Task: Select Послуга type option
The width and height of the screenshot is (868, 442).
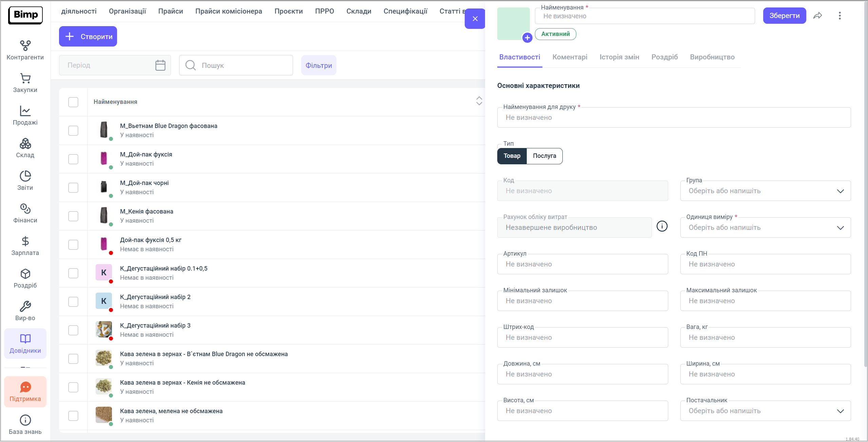Action: (544, 156)
